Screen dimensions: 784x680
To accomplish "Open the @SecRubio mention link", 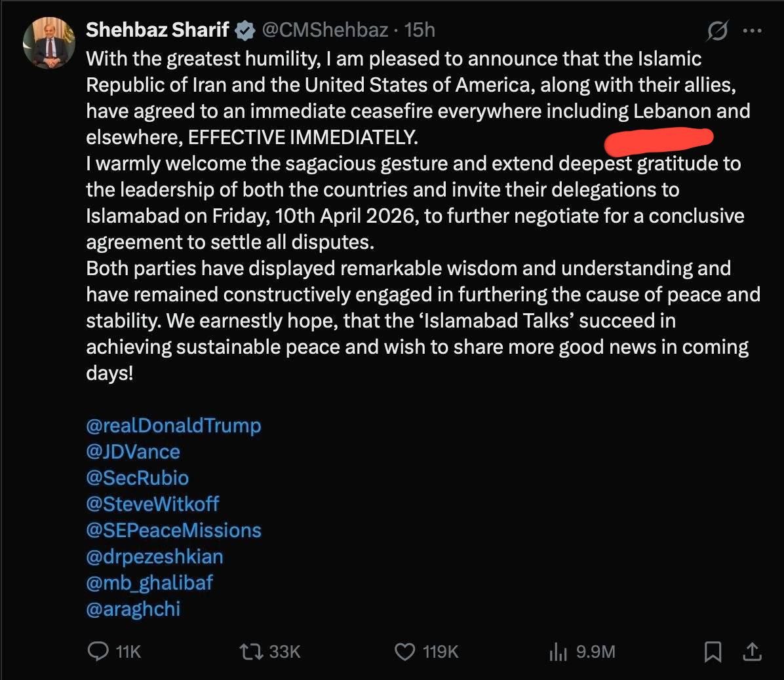I will pyautogui.click(x=138, y=478).
